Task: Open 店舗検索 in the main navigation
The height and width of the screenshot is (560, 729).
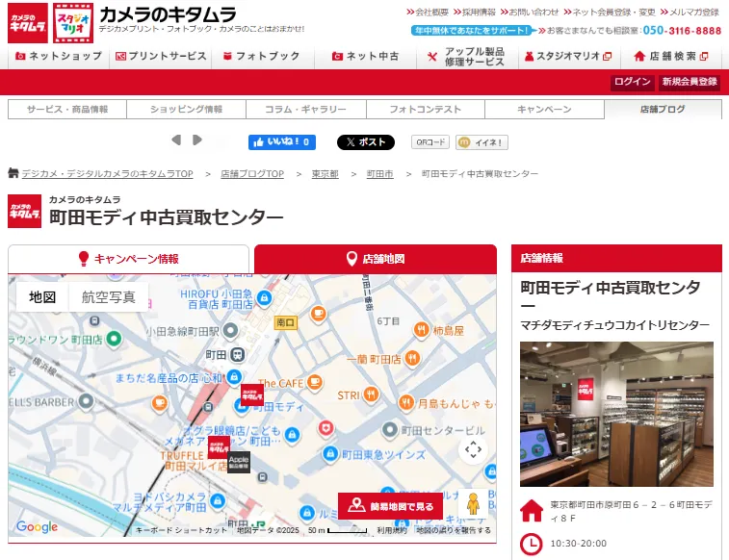Action: [671, 56]
